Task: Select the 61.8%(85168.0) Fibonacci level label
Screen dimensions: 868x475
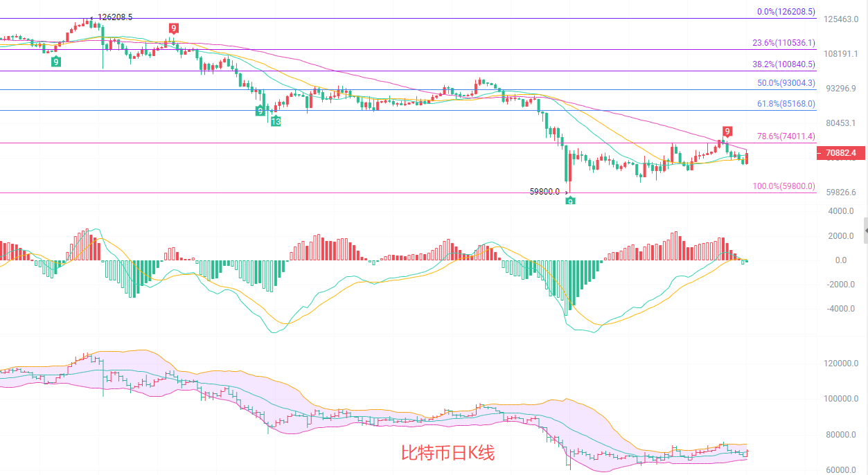Action: pos(786,104)
